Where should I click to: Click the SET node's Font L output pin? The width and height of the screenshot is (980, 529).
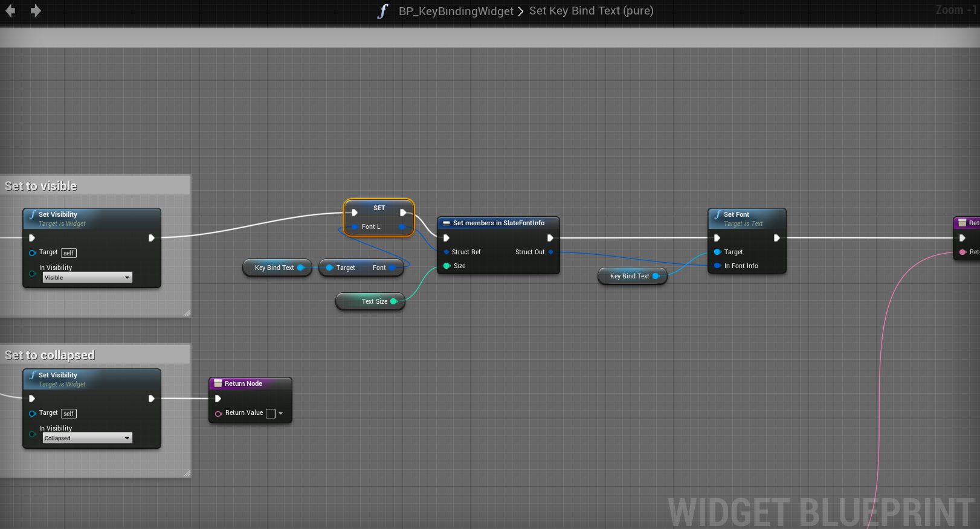[402, 227]
